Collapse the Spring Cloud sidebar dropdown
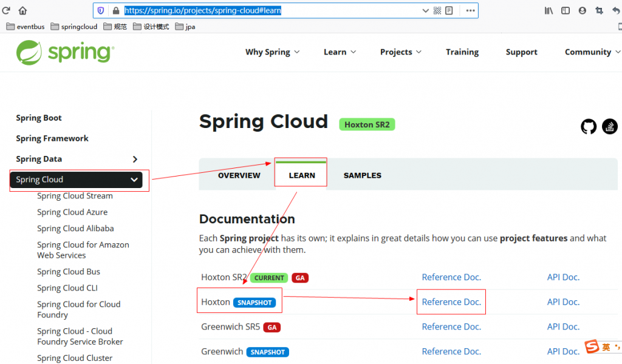This screenshot has height=364, width=622. pos(134,180)
